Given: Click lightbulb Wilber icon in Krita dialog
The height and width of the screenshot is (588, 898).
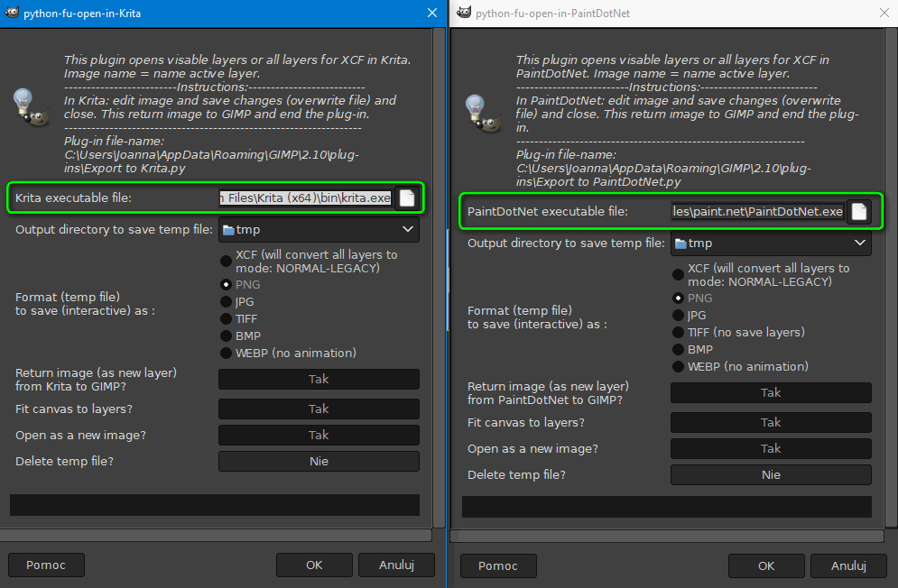Looking at the screenshot, I should [x=31, y=107].
